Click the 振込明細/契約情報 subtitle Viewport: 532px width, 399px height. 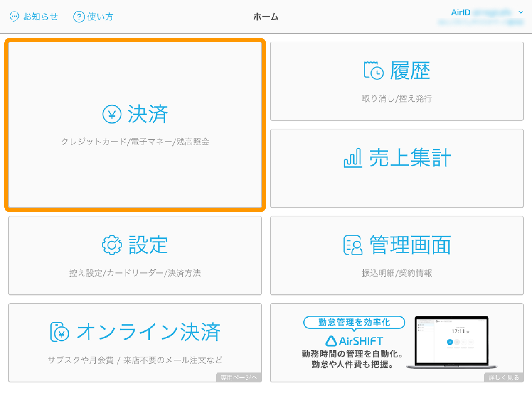pos(397,273)
